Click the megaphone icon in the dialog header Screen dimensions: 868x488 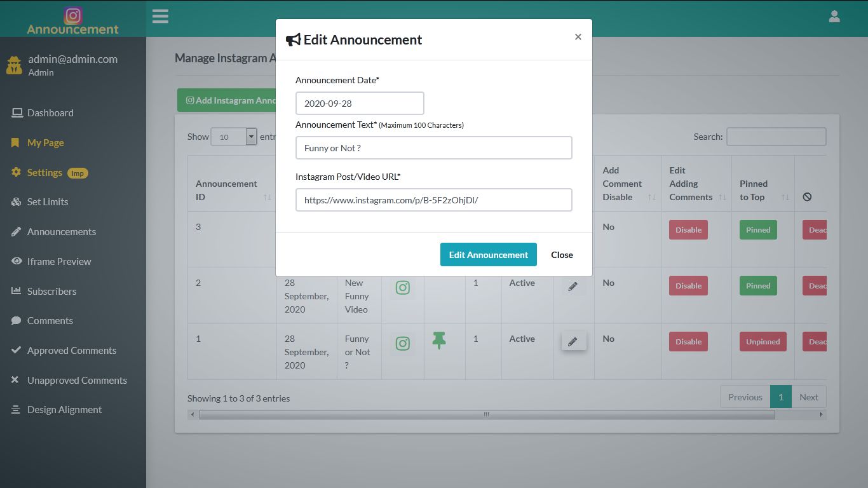[x=293, y=39]
